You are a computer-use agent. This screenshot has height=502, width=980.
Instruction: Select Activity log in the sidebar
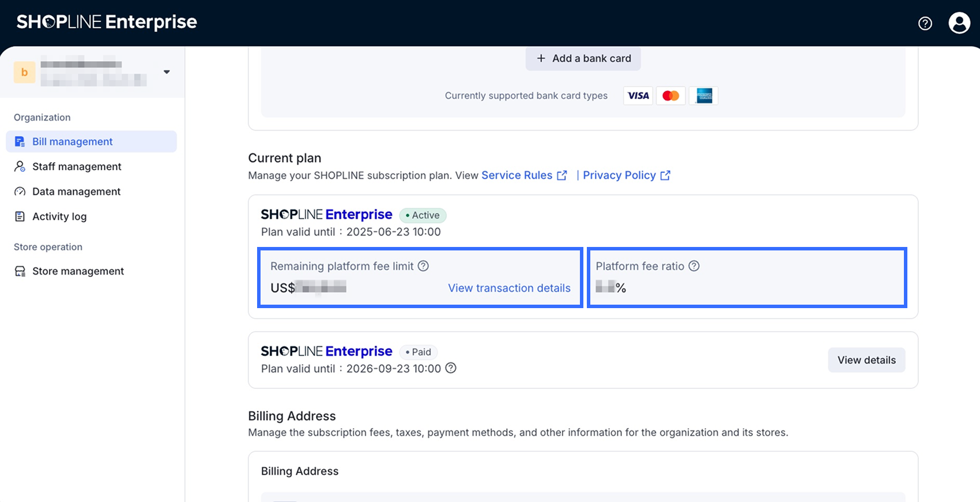coord(59,216)
